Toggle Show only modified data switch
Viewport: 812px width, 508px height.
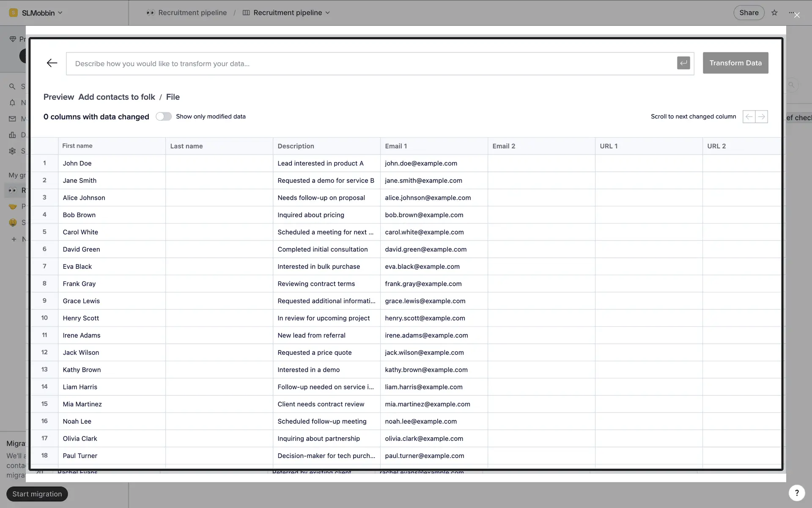tap(163, 116)
